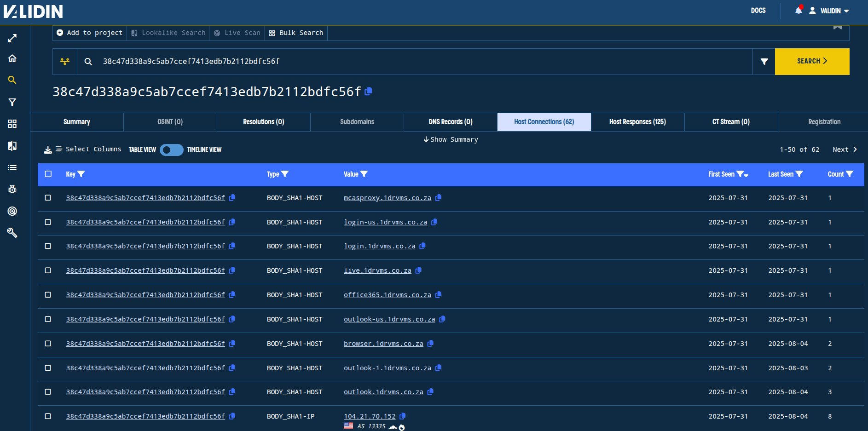Filter the Key column
Image resolution: width=868 pixels, height=431 pixels.
point(81,174)
